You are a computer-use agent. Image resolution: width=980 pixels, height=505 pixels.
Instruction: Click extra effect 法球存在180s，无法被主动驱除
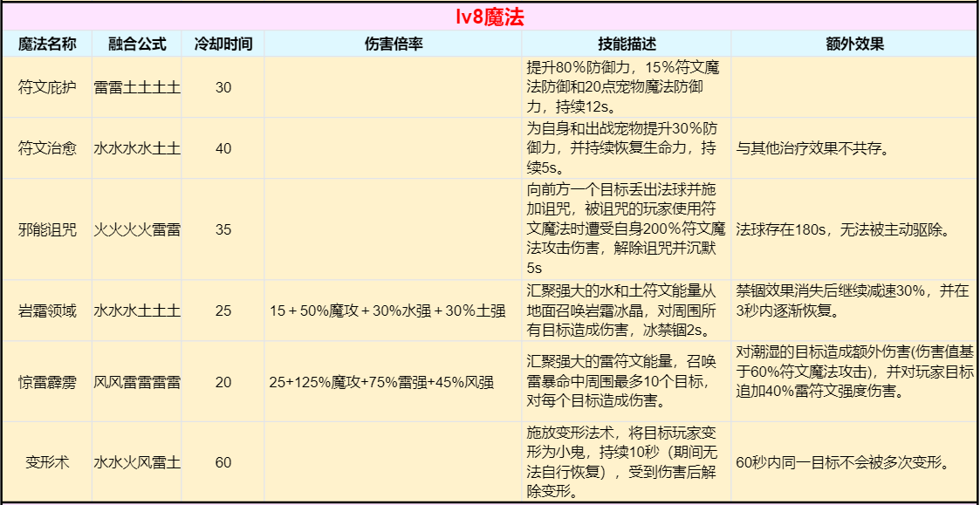point(844,230)
